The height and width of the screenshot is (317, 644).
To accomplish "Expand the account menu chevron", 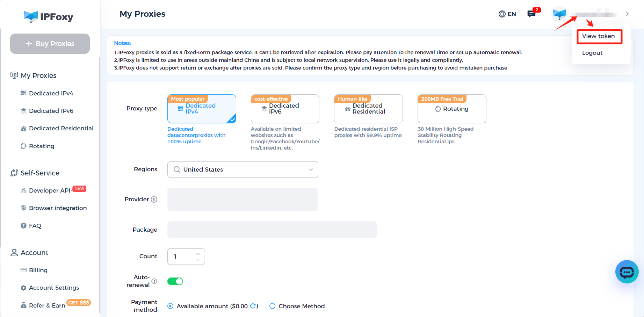I will (627, 14).
